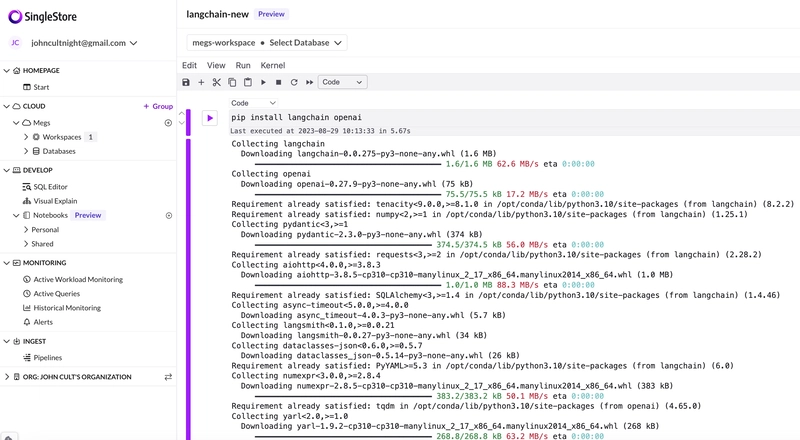Image resolution: width=800 pixels, height=440 pixels.
Task: Click the 'Collecting langchain' output line
Action: [278, 144]
